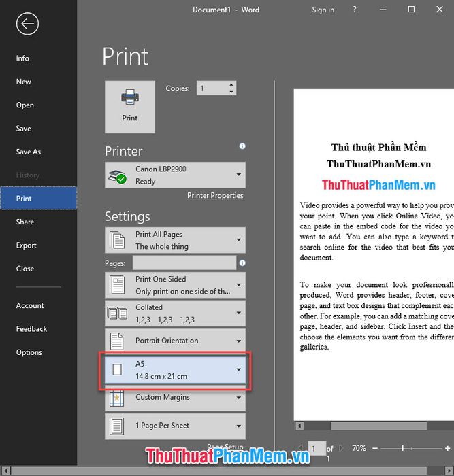Click the back arrow to exit Backstage
Image resolution: width=454 pixels, height=476 pixels.
pyautogui.click(x=27, y=24)
